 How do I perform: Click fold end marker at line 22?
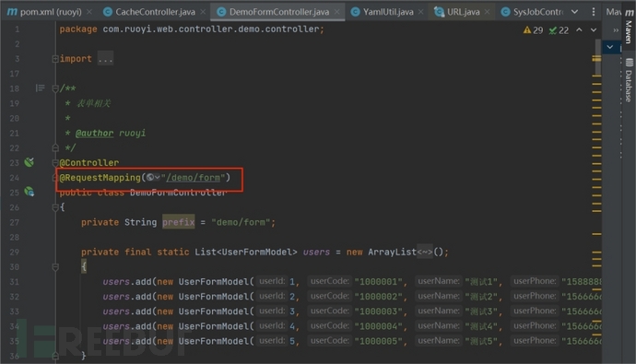[55, 148]
